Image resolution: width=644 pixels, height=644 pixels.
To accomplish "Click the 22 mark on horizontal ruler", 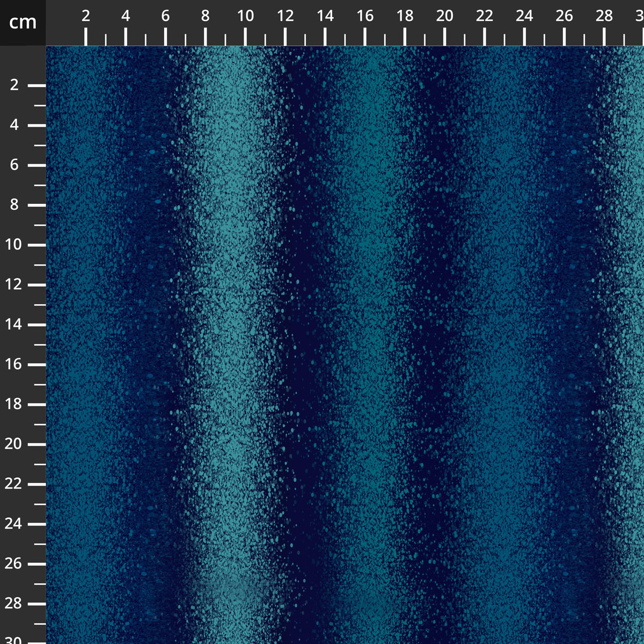I will coord(485,16).
